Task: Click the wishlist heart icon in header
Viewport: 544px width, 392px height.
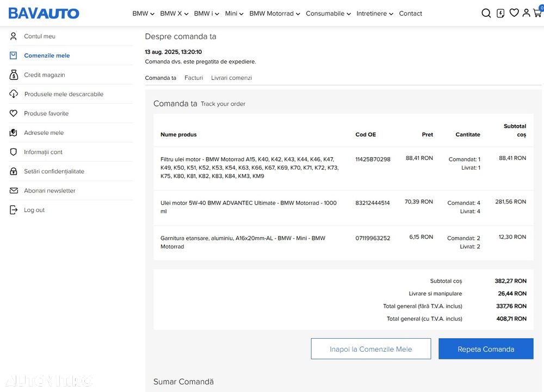Action: (x=514, y=13)
